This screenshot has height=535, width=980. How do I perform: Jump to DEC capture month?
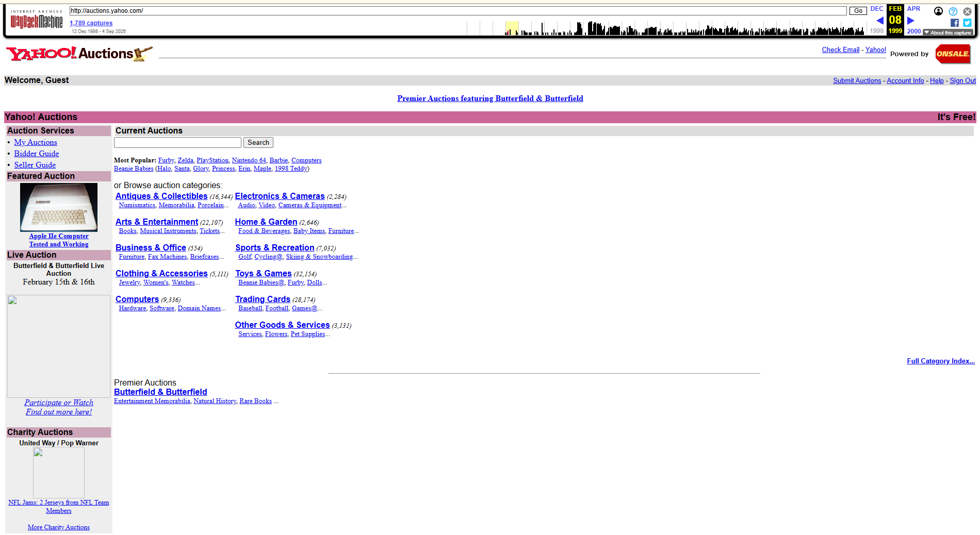tap(877, 9)
